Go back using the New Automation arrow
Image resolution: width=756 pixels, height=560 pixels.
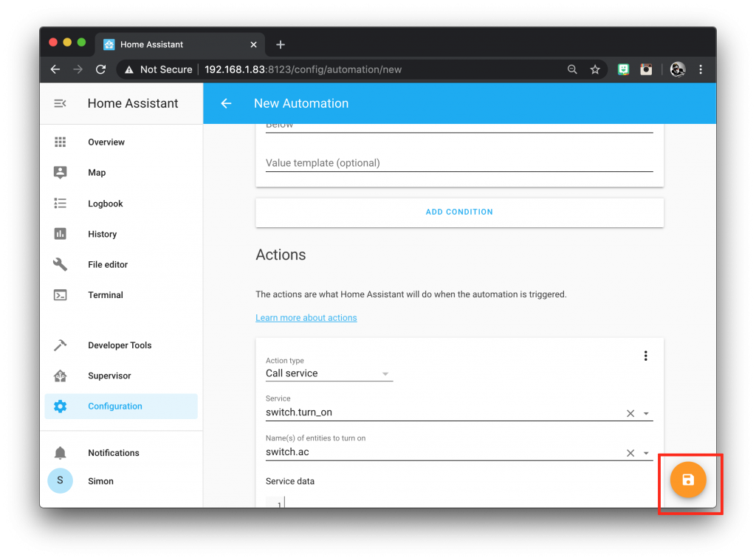pyautogui.click(x=226, y=103)
